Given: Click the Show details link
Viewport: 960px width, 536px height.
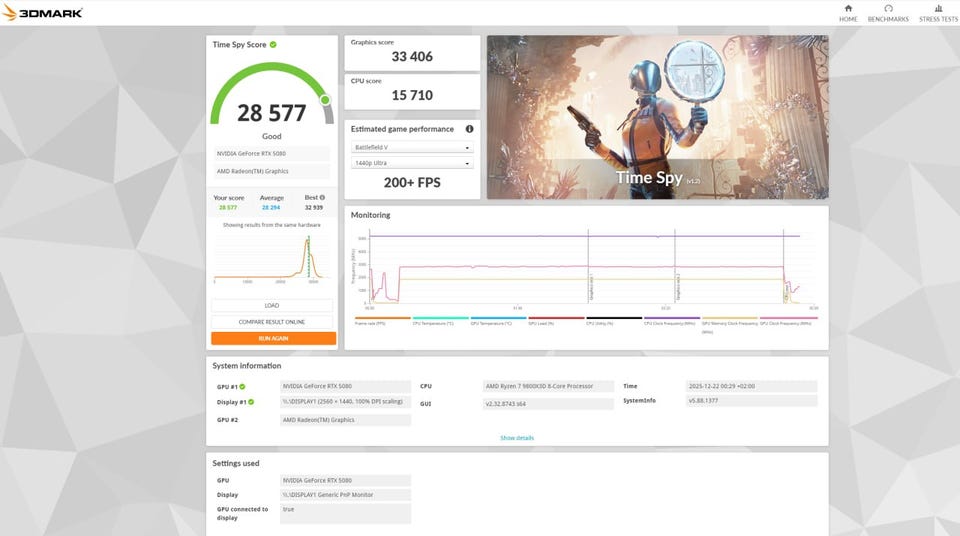Looking at the screenshot, I should coord(517,438).
